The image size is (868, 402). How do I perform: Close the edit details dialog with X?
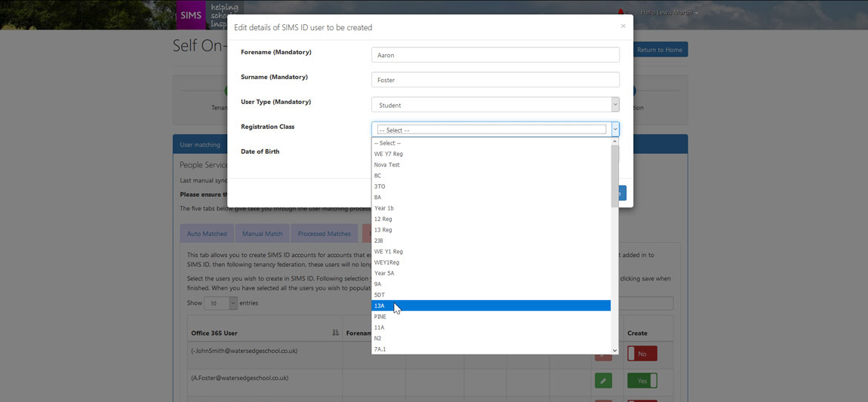pos(623,26)
